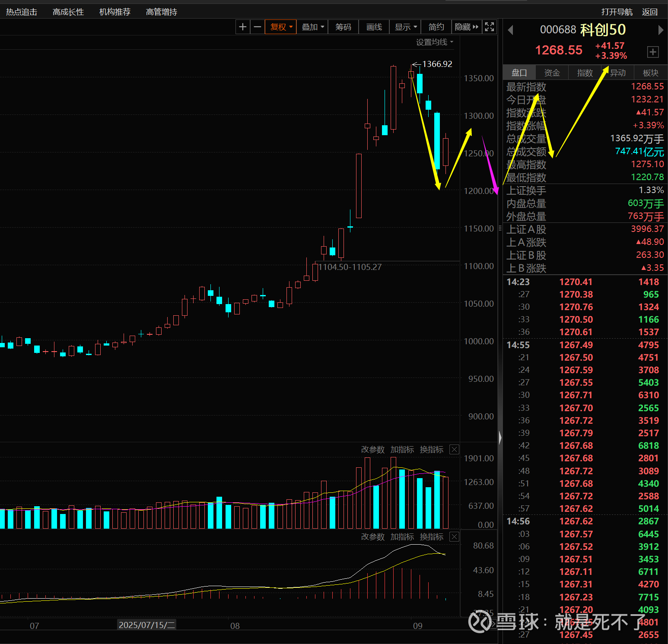Click the 内盘总量 value 603万手
668x644 pixels.
point(646,203)
